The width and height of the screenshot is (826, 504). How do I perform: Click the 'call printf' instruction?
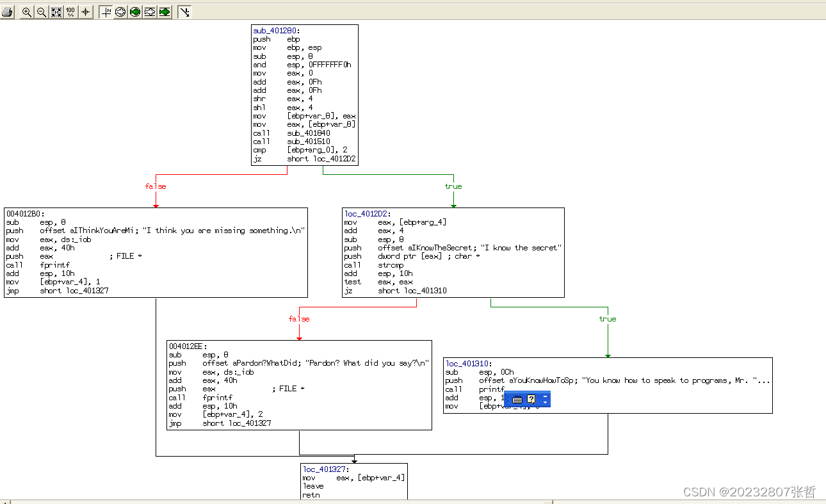click(x=475, y=389)
